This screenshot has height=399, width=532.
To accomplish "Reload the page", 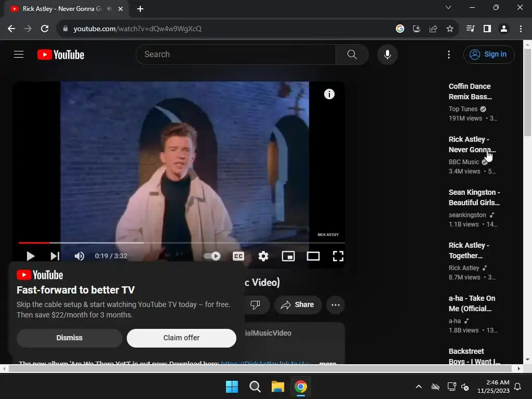I will coord(45,29).
